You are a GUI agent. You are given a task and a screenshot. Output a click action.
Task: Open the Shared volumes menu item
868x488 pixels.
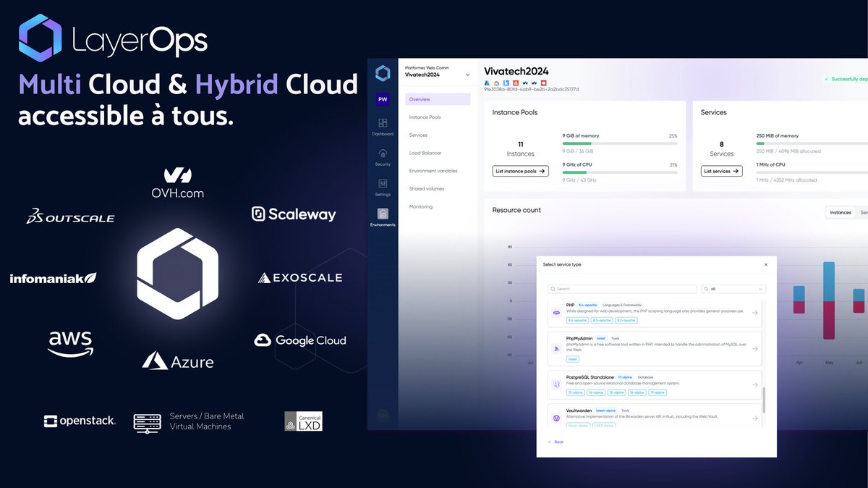click(x=427, y=189)
